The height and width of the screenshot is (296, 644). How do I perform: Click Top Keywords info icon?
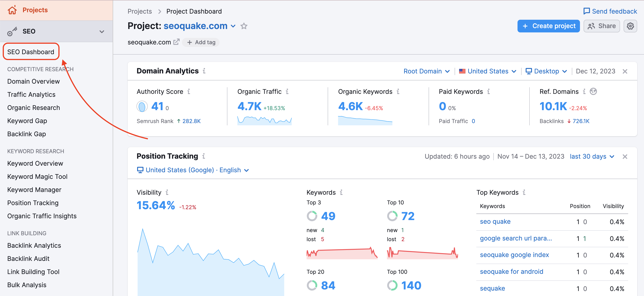(x=524, y=192)
